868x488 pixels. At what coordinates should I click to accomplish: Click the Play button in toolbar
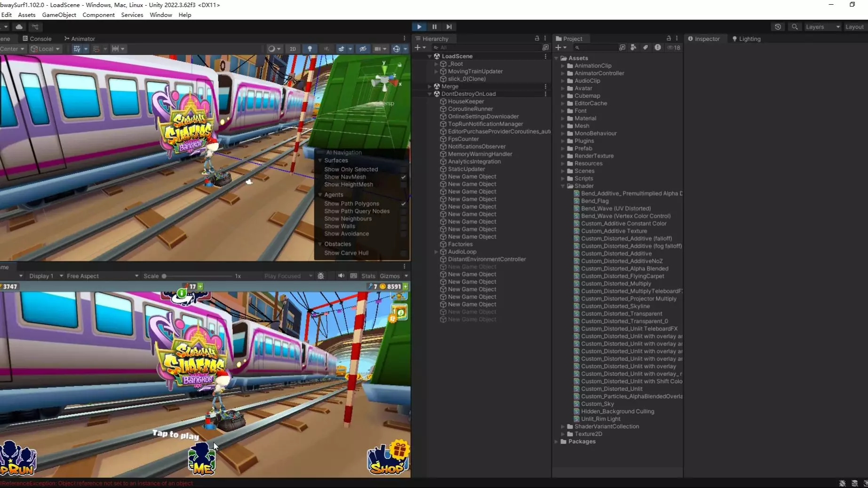[419, 27]
